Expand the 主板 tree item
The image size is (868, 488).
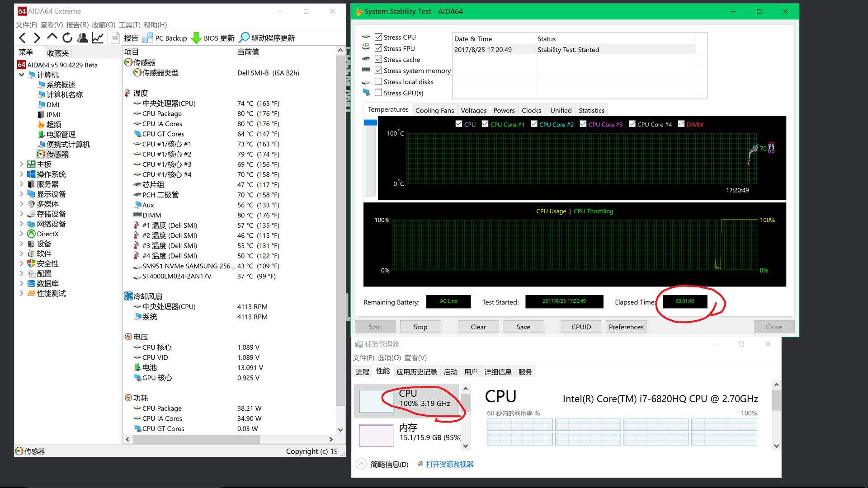[x=22, y=164]
